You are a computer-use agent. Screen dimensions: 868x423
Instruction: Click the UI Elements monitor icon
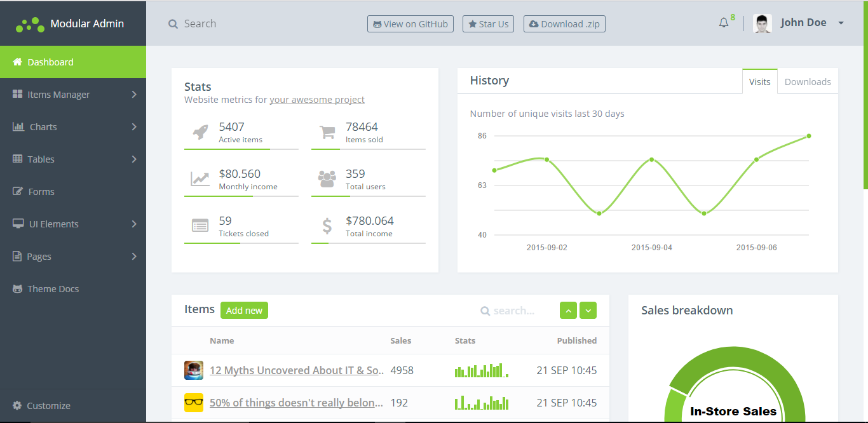(x=18, y=224)
